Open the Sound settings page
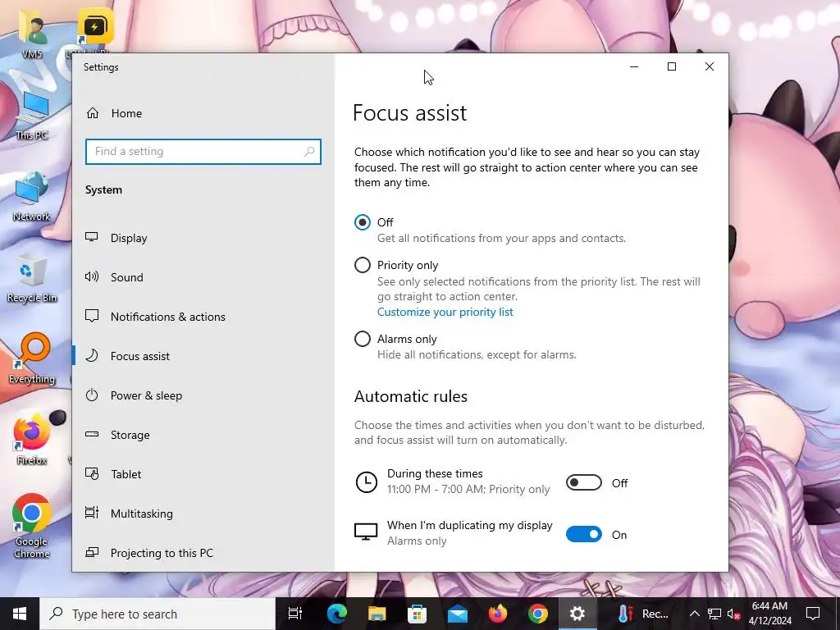 [x=127, y=277]
